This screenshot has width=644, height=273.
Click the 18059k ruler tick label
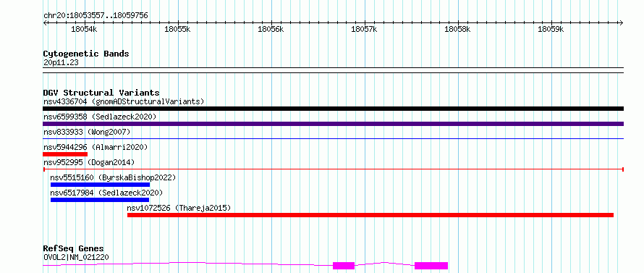[551, 29]
